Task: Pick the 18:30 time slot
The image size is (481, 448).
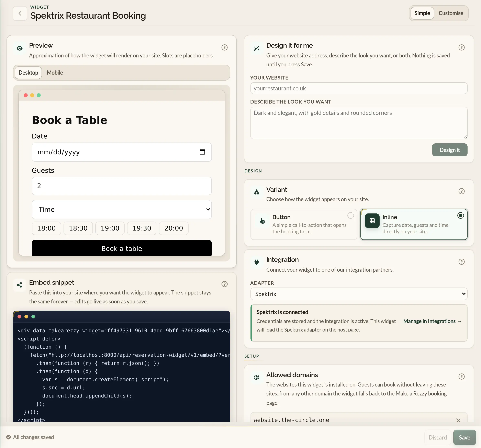Action: click(x=78, y=228)
